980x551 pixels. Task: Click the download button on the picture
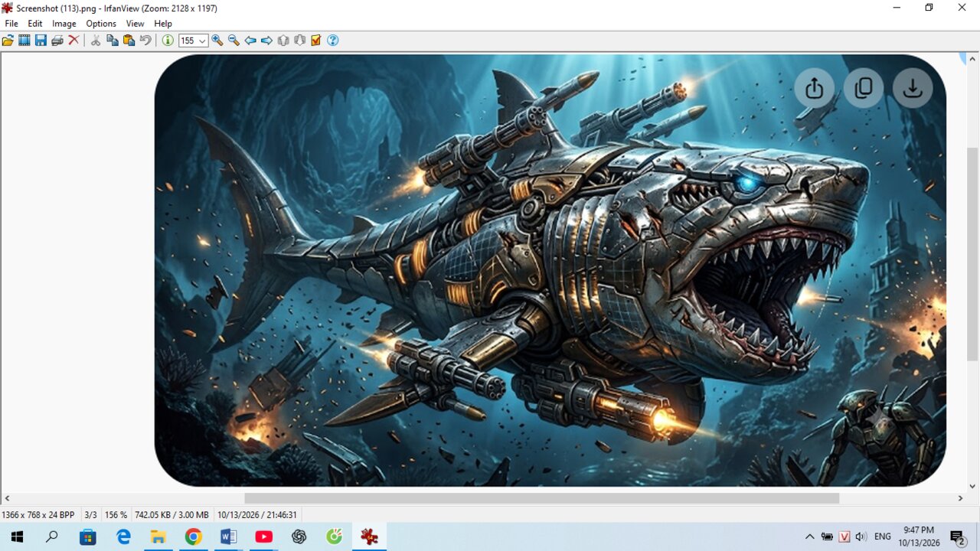pos(913,88)
